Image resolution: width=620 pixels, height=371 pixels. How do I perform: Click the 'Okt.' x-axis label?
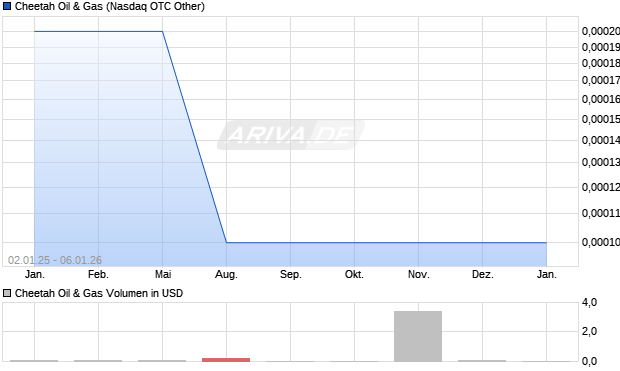click(x=354, y=274)
